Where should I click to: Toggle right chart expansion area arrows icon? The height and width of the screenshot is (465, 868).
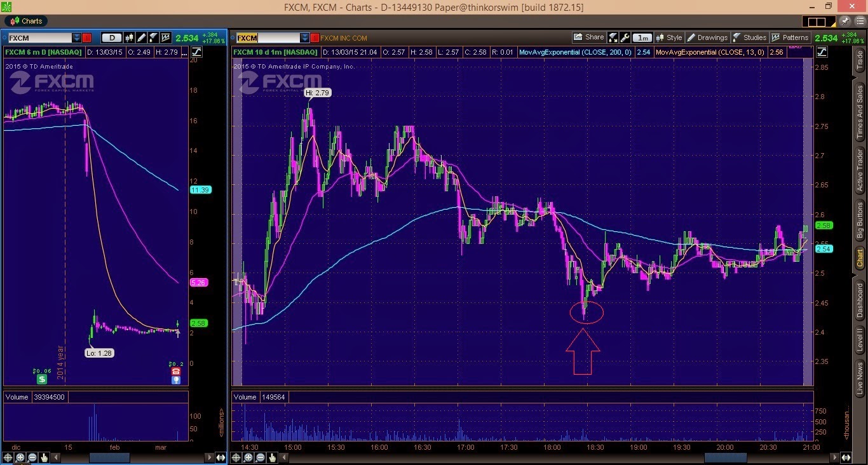[846, 457]
